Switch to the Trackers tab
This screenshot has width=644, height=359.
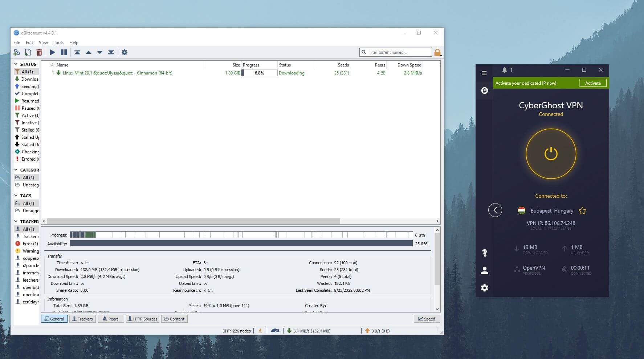point(82,319)
